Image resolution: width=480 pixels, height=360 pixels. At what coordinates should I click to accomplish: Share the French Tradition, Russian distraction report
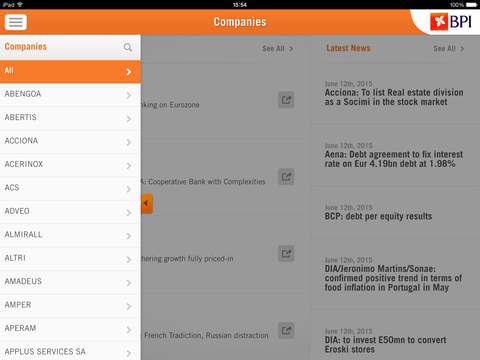(286, 330)
